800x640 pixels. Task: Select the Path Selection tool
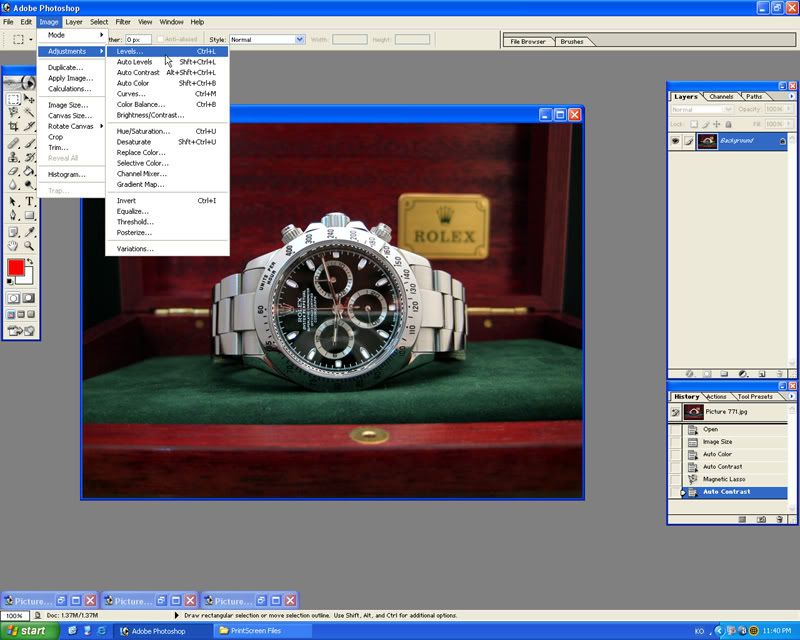(14, 202)
